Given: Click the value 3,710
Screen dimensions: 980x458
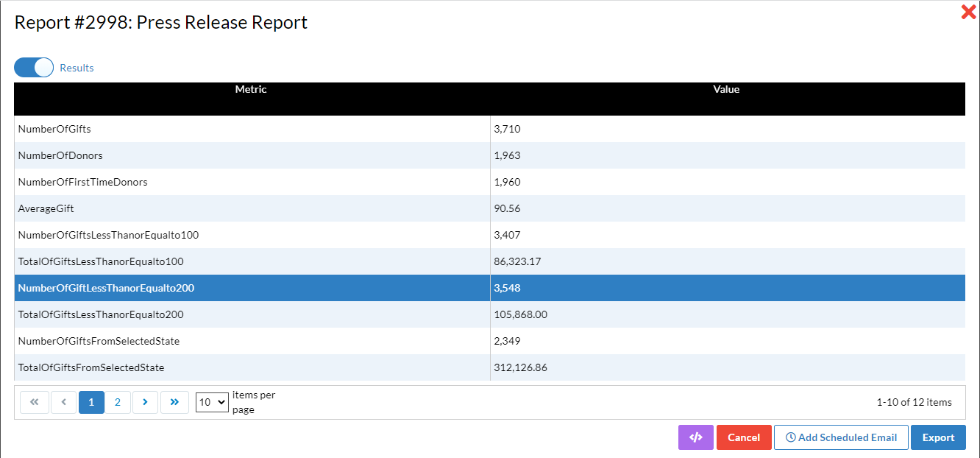Looking at the screenshot, I should pyautogui.click(x=507, y=129).
